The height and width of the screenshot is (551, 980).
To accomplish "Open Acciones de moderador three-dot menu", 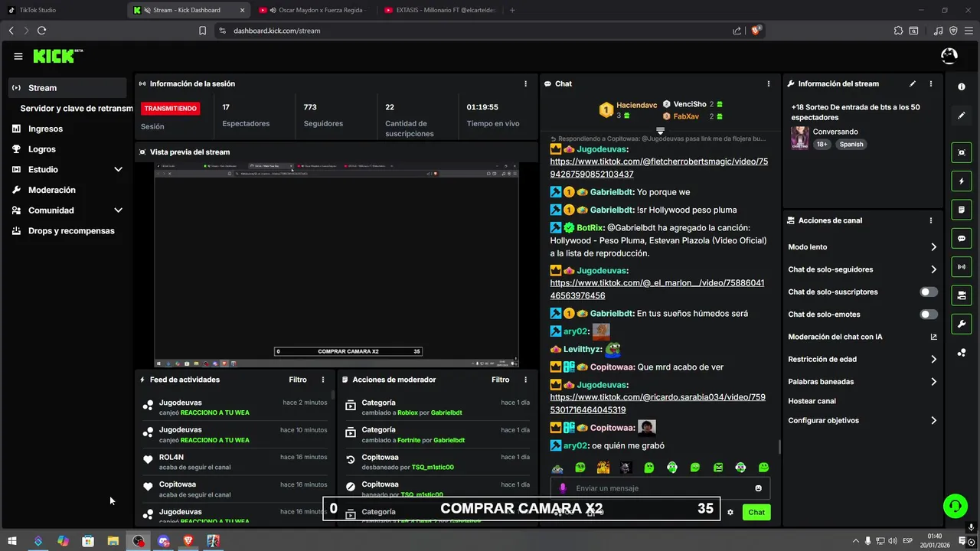I will click(x=525, y=380).
